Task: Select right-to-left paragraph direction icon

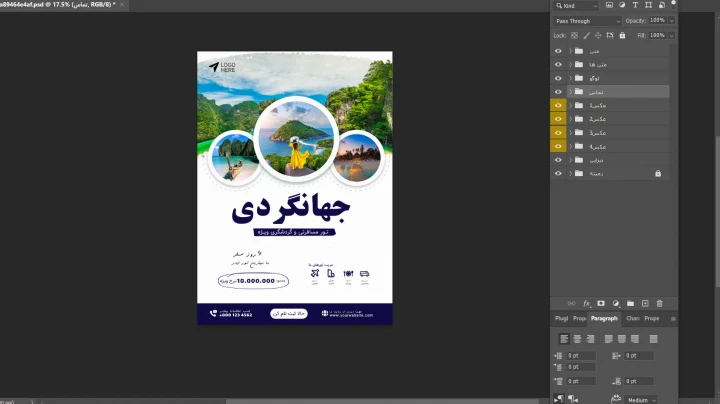Action: tap(572, 399)
